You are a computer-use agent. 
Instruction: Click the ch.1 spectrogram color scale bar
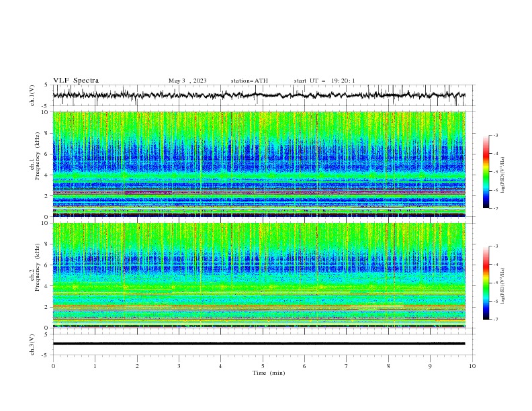tap(486, 172)
